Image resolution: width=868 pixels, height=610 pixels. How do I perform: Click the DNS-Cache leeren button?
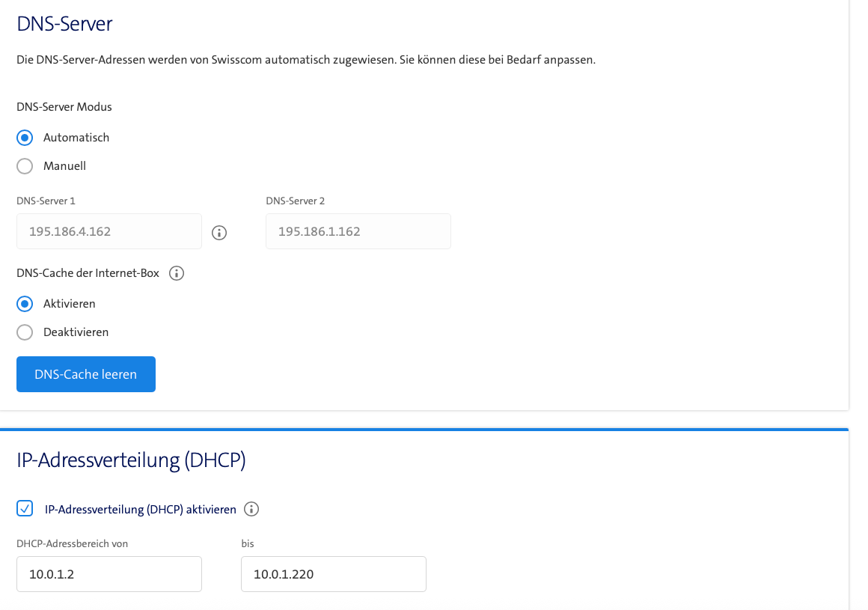coord(86,374)
